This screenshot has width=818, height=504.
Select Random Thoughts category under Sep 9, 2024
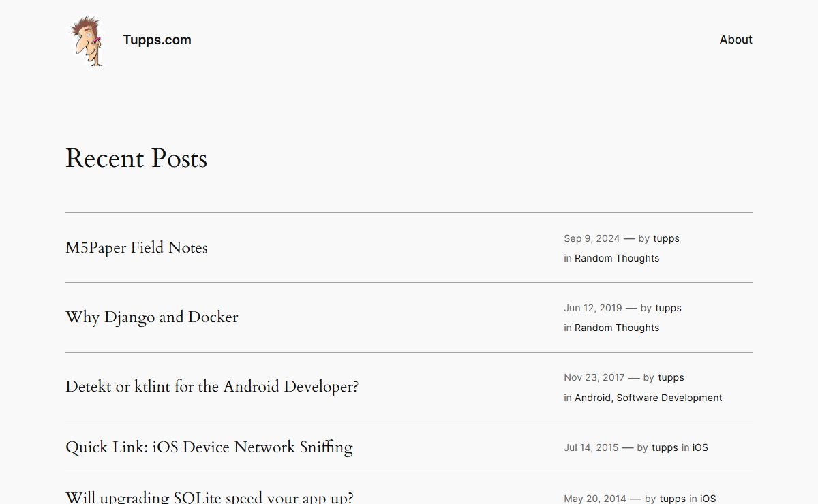point(616,258)
